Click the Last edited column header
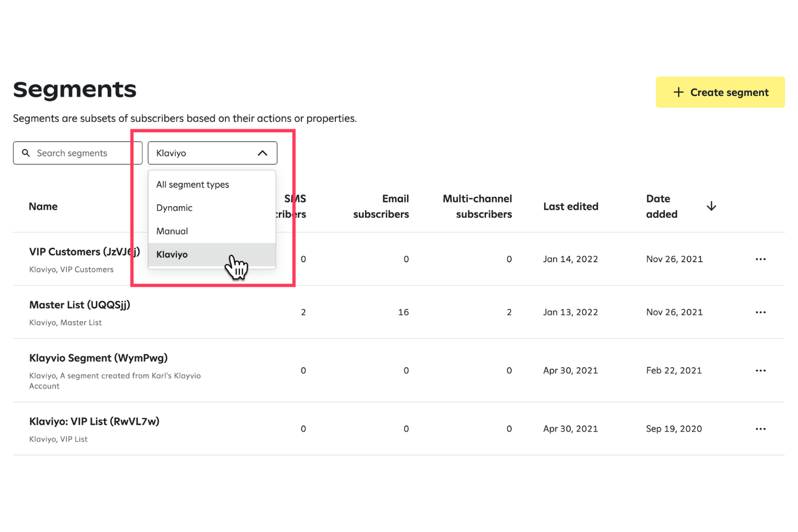798x532 pixels. tap(570, 206)
